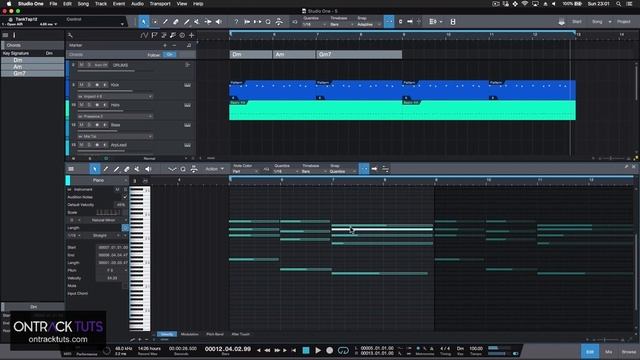The height and width of the screenshot is (360, 640).
Task: Open the Track menu
Action: 101,4
